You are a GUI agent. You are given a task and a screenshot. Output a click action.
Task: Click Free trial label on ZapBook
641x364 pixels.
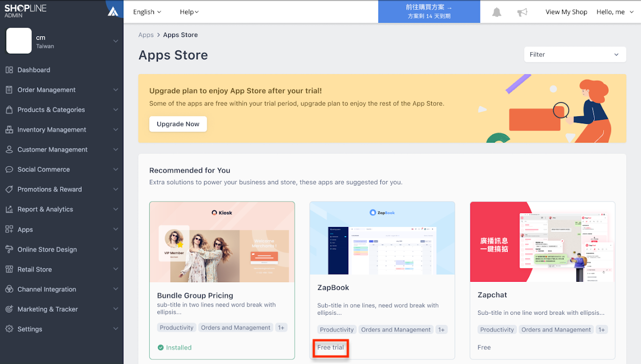pos(331,348)
